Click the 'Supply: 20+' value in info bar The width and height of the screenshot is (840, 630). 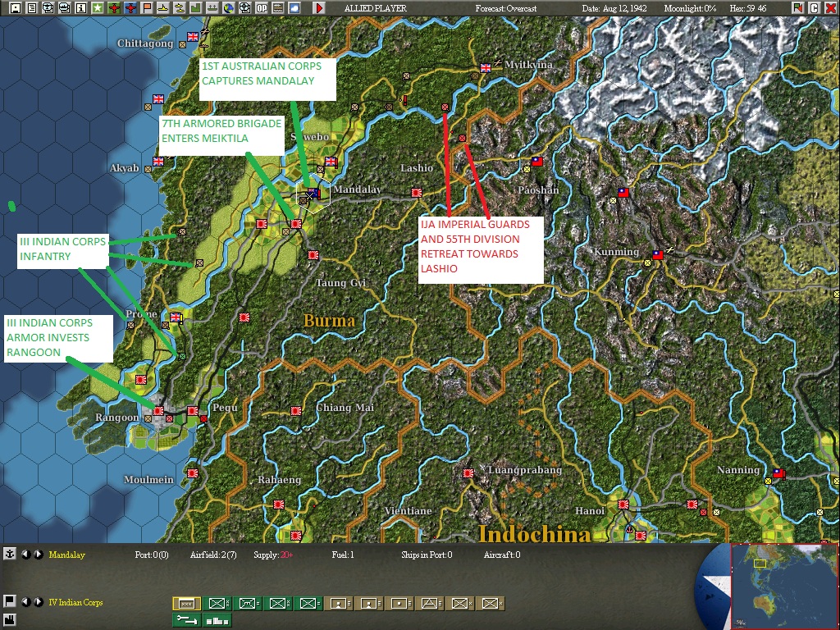coord(273,555)
